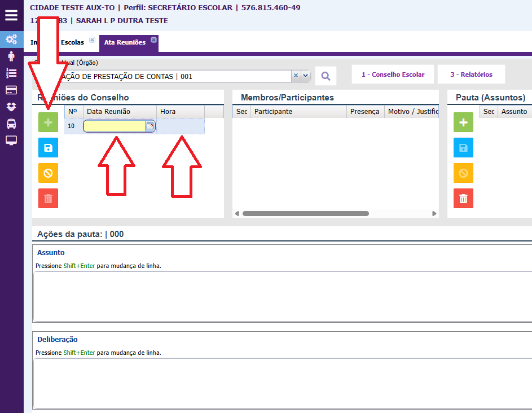Save the Reuniões do Conselho record
This screenshot has width=532, height=413.
[48, 148]
